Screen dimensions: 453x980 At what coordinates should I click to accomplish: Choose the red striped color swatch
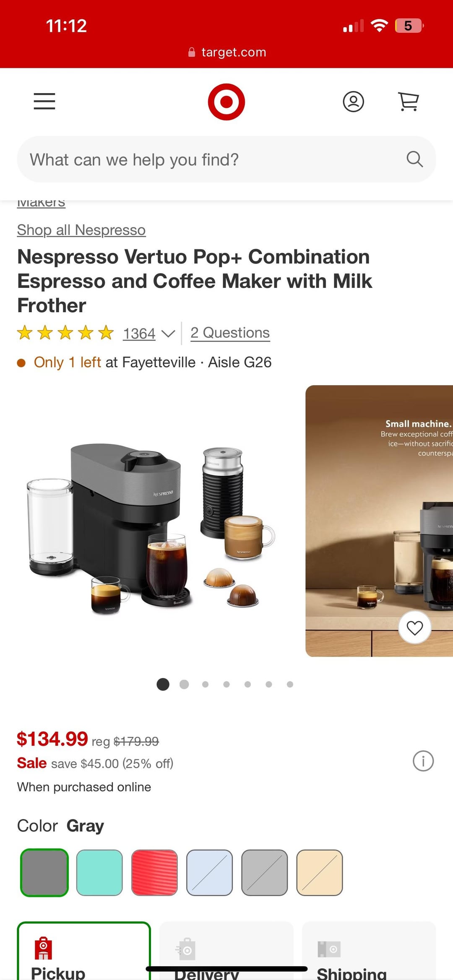pos(154,873)
